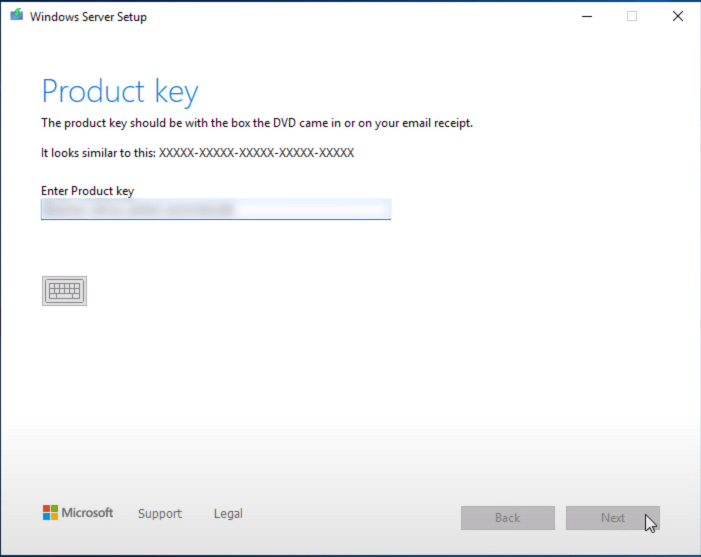Click the large Product key heading
The width and height of the screenshot is (701, 557).
click(120, 92)
